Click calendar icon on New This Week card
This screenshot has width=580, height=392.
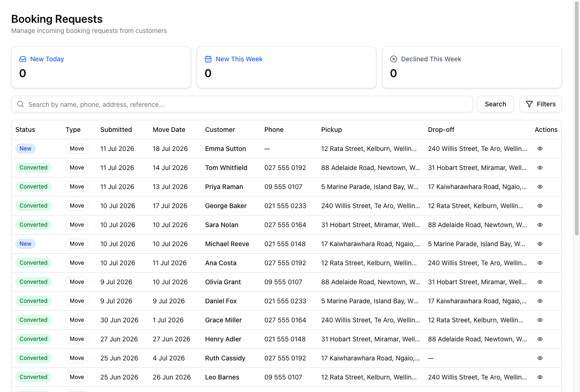coord(208,59)
